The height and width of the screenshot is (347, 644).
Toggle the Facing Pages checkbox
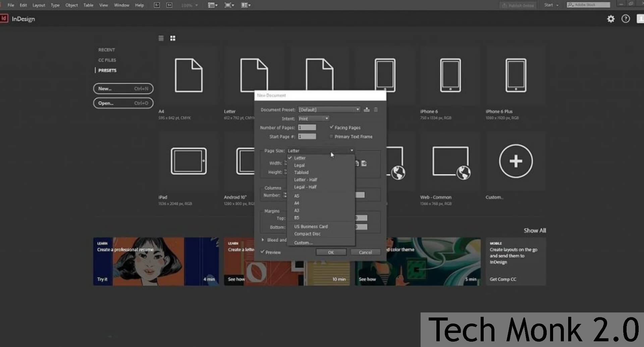pos(331,127)
